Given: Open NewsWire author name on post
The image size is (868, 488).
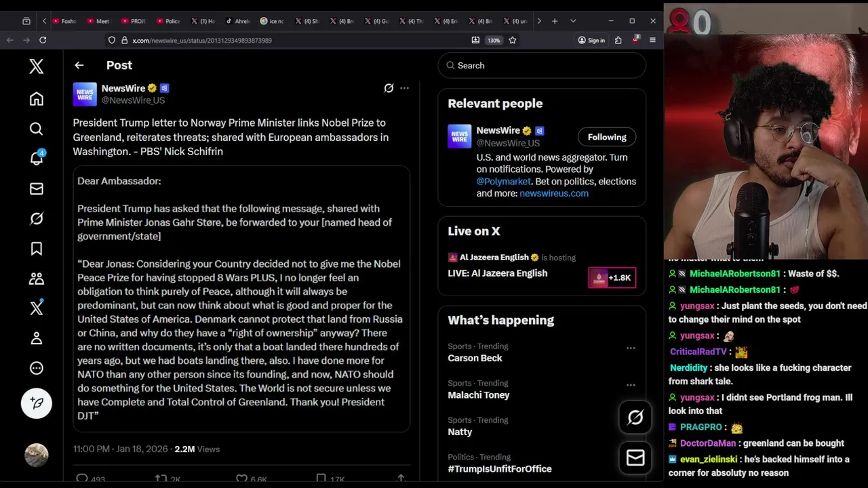Looking at the screenshot, I should [x=123, y=88].
